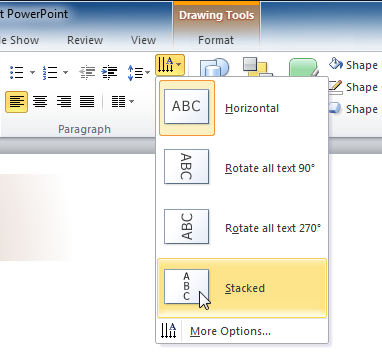Open the Numbering dropdown arrow
Image resolution: width=382 pixels, height=364 pixels.
[x=65, y=72]
